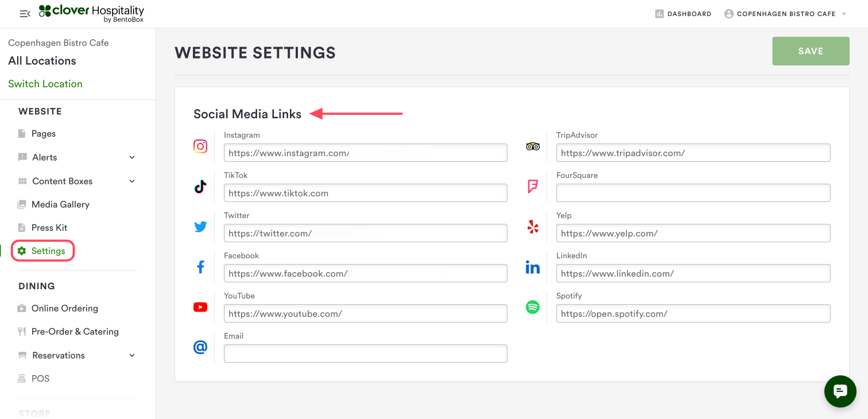Click the Spotify logo icon

point(533,307)
